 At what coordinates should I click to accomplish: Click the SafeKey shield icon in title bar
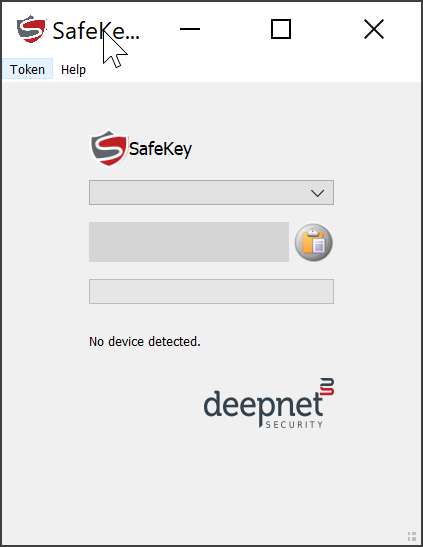(31, 29)
